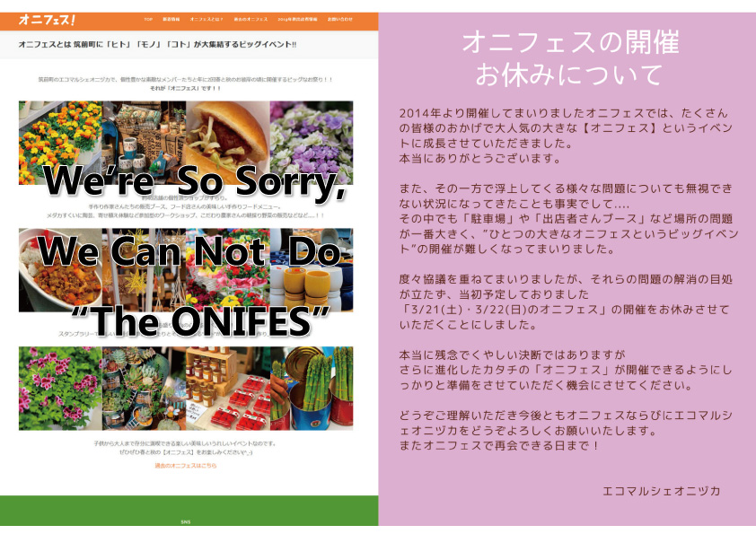
Task: Follow the orange 過去のオニフェスはこちら link
Action: click(x=186, y=466)
